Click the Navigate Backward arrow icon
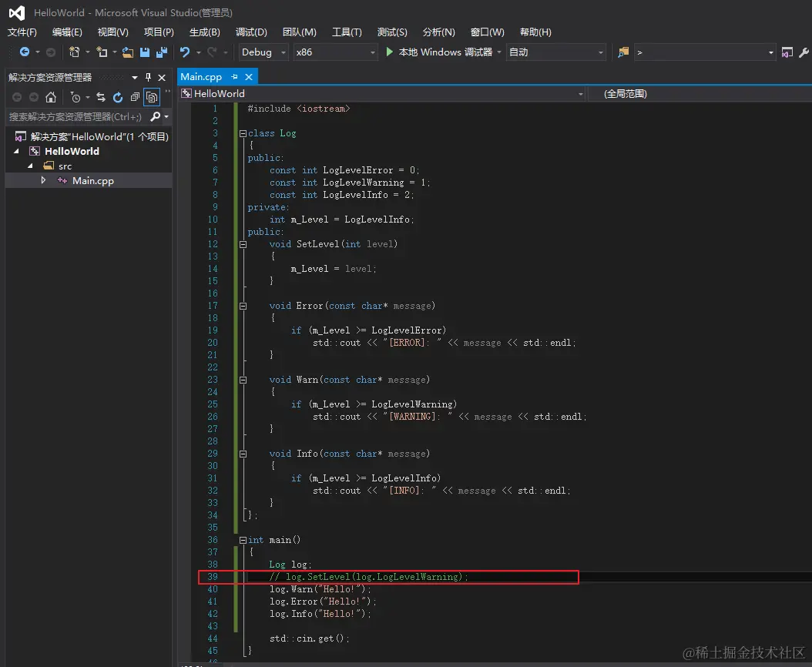This screenshot has height=667, width=812. click(x=25, y=52)
